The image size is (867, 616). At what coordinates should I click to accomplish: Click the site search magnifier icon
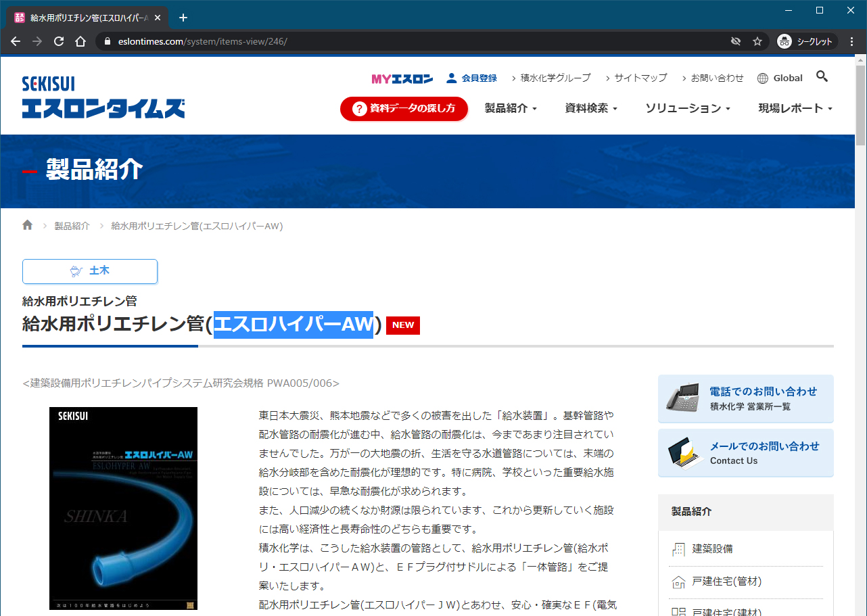tap(822, 76)
